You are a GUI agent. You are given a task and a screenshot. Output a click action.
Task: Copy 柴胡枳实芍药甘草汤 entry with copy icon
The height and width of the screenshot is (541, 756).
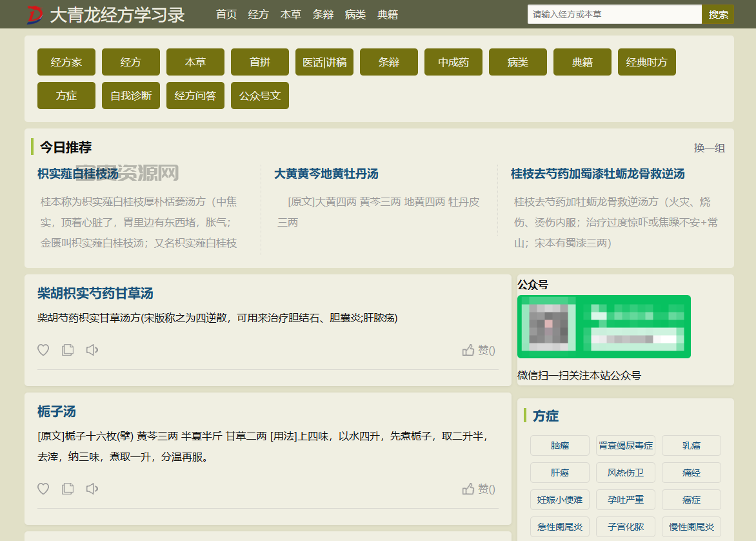pos(68,350)
